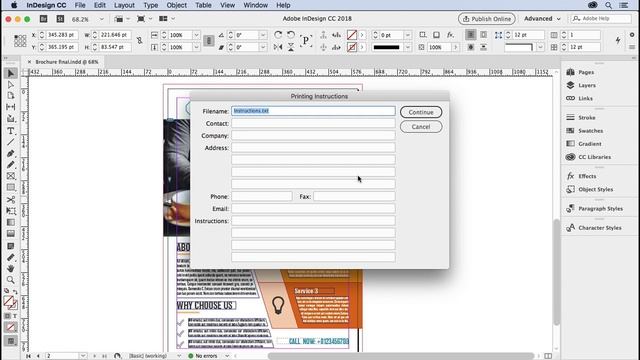The image size is (640, 360).
Task: Click the control bar stroke swatch
Action: 352,47
